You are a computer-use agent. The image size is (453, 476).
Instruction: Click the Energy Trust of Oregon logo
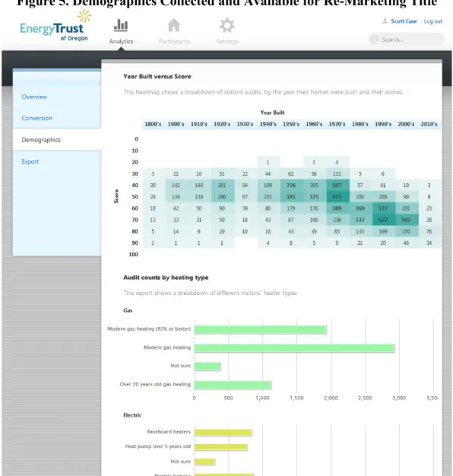tap(55, 26)
